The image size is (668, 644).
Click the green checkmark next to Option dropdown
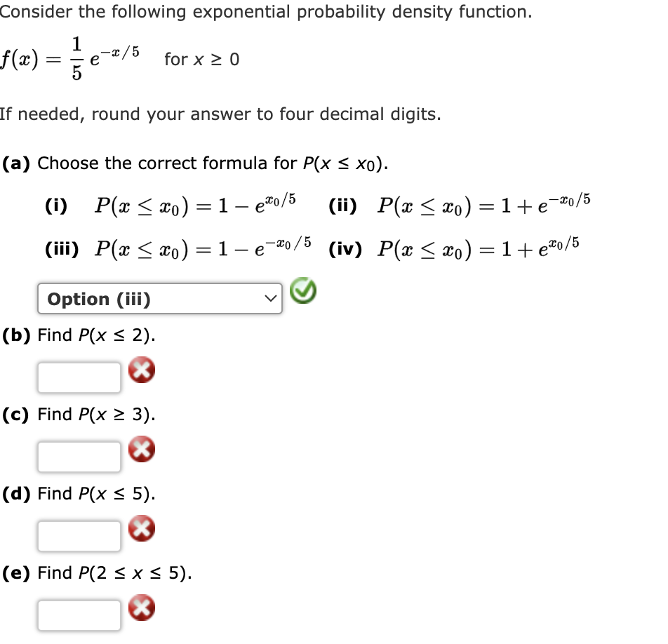pyautogui.click(x=303, y=290)
